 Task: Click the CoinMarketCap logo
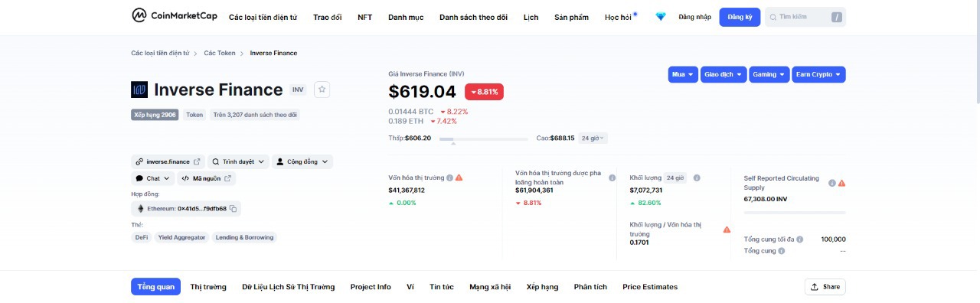click(173, 16)
